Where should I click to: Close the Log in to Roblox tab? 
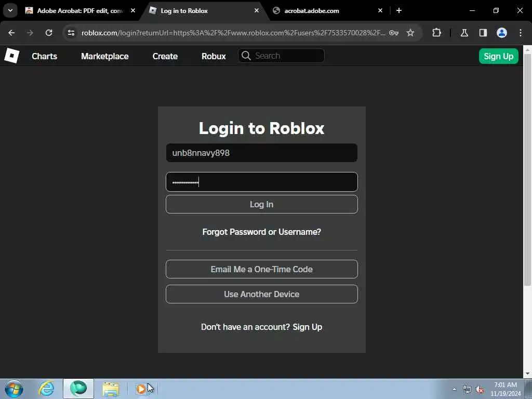click(257, 10)
